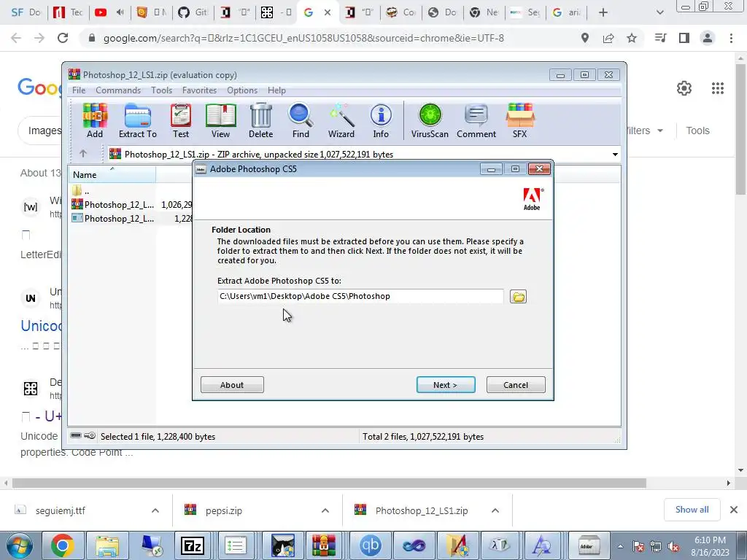The height and width of the screenshot is (560, 747).
Task: Open Google settings gear icon
Action: [x=684, y=88]
